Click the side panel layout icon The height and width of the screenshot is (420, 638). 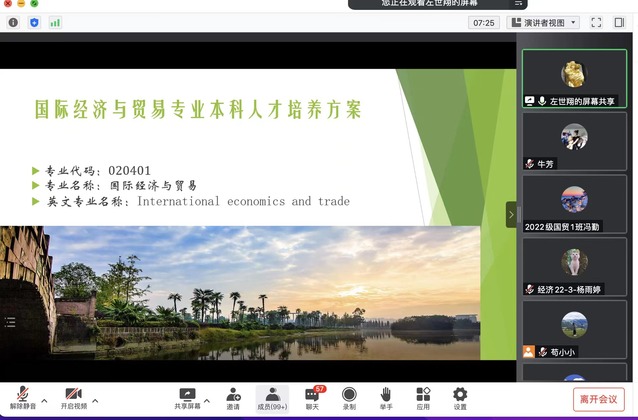(x=620, y=22)
